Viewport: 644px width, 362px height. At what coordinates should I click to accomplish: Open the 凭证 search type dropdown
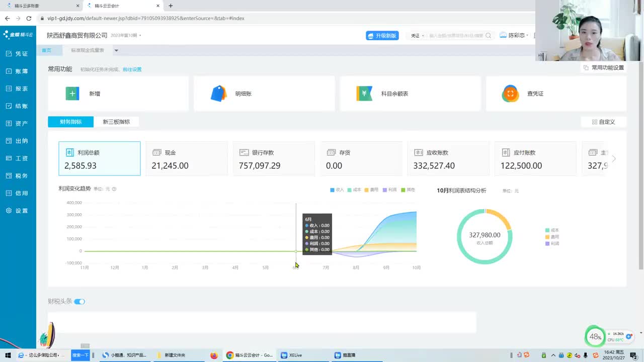(418, 36)
